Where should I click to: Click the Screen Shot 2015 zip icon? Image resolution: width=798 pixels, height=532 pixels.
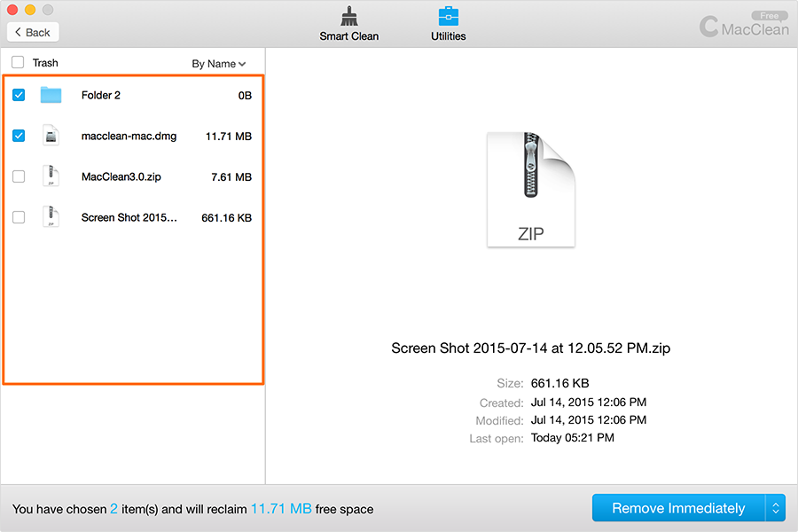[x=51, y=217]
